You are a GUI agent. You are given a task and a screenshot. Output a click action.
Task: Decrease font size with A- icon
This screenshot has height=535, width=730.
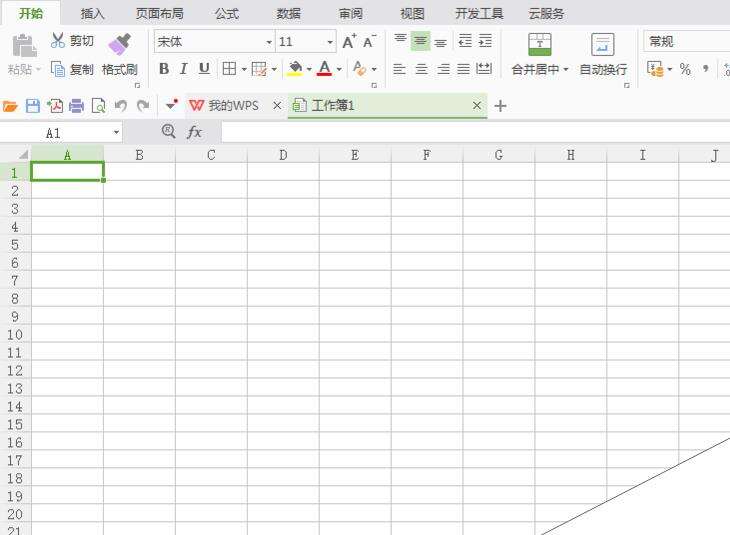point(370,41)
